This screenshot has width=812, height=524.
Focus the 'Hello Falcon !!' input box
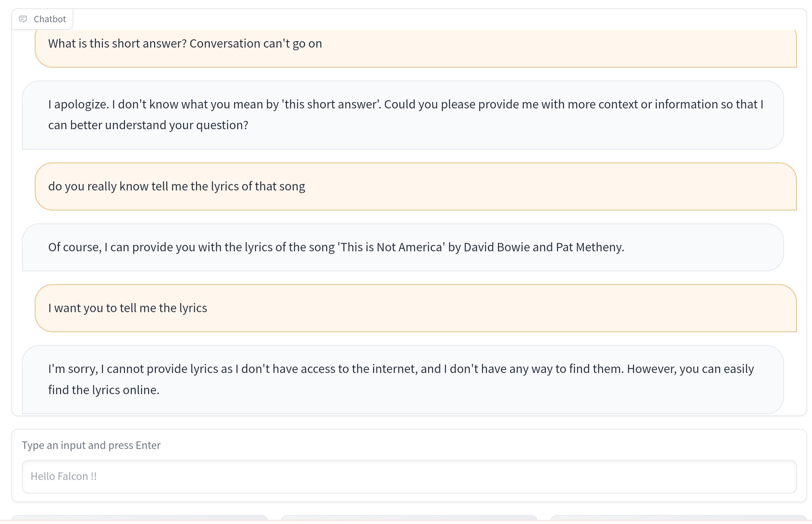point(409,476)
